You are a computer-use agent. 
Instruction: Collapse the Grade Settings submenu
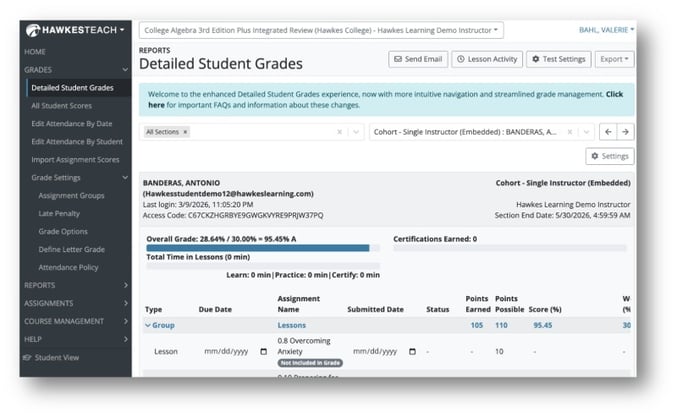point(125,177)
